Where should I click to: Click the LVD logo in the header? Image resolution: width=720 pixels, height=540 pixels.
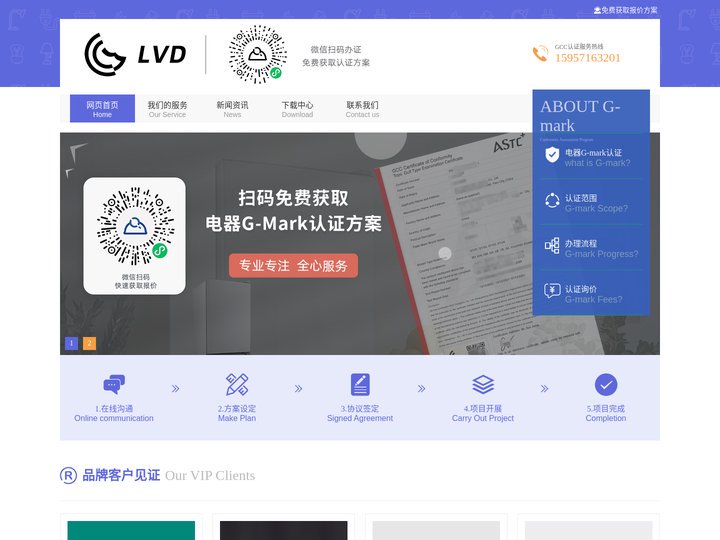(x=135, y=54)
